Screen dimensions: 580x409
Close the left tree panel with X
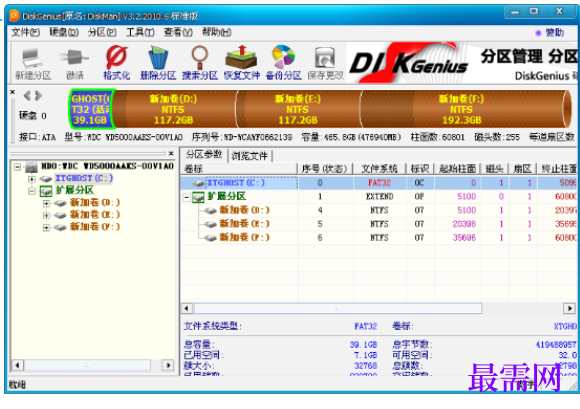(x=171, y=153)
